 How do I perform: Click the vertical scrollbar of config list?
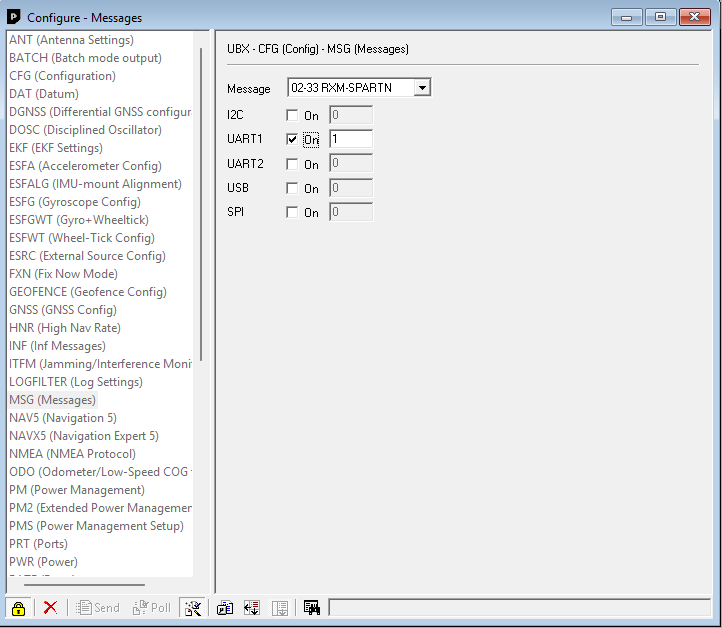point(200,200)
